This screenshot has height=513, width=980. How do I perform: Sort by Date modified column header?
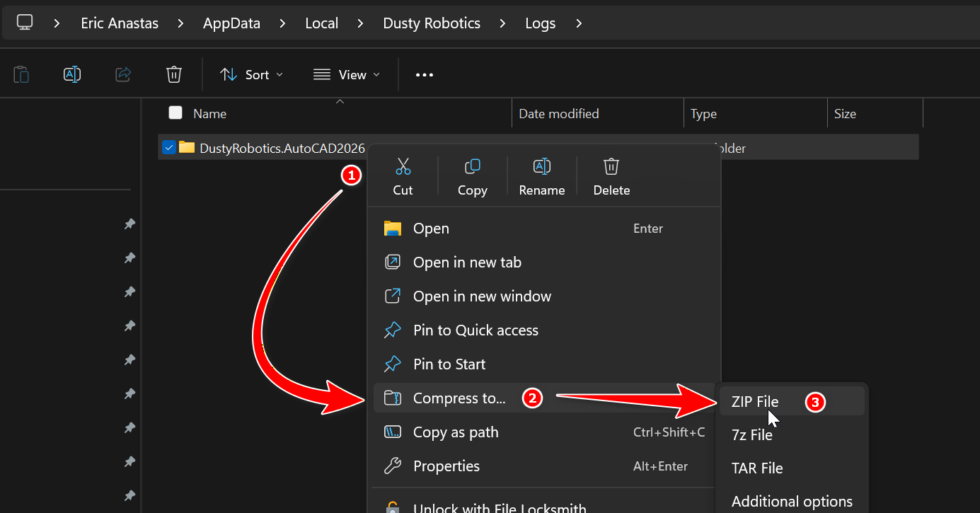559,113
